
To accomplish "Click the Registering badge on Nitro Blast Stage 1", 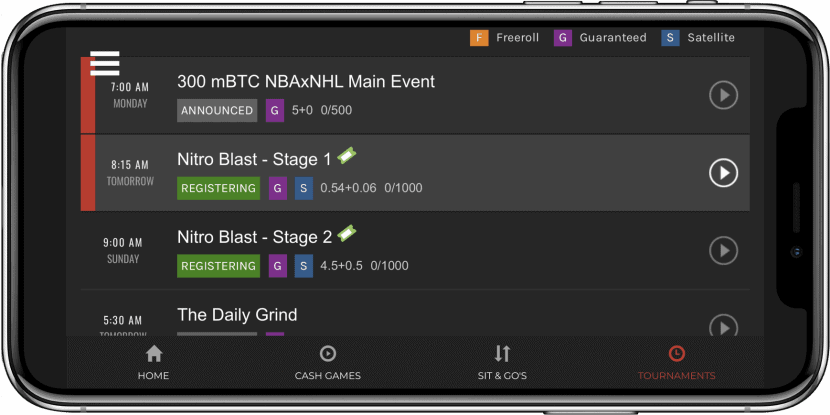I will pos(218,188).
